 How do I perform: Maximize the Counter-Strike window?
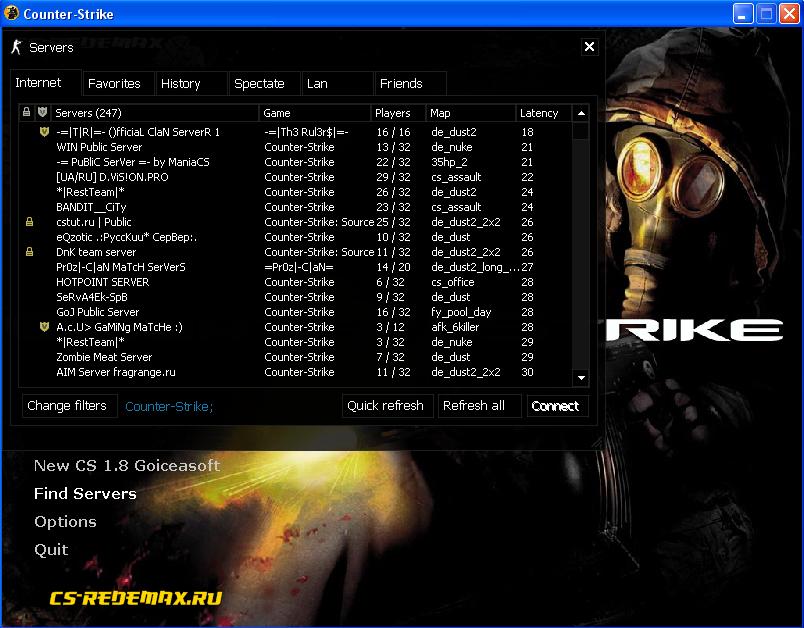[x=766, y=13]
